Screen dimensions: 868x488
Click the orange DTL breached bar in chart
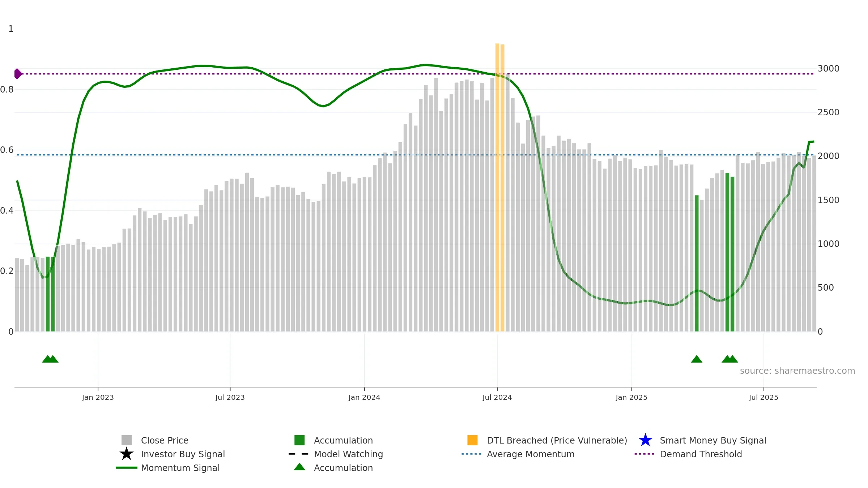[x=497, y=181]
